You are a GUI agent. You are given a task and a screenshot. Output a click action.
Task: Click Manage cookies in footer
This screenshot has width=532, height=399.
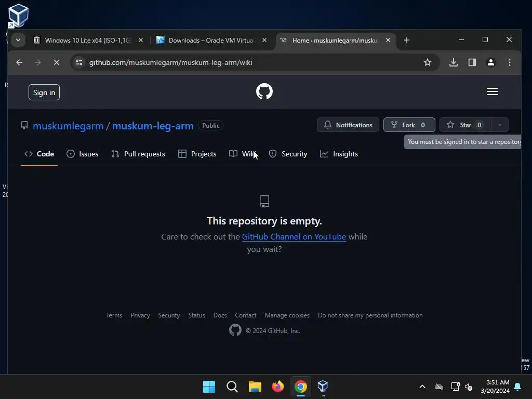287,315
